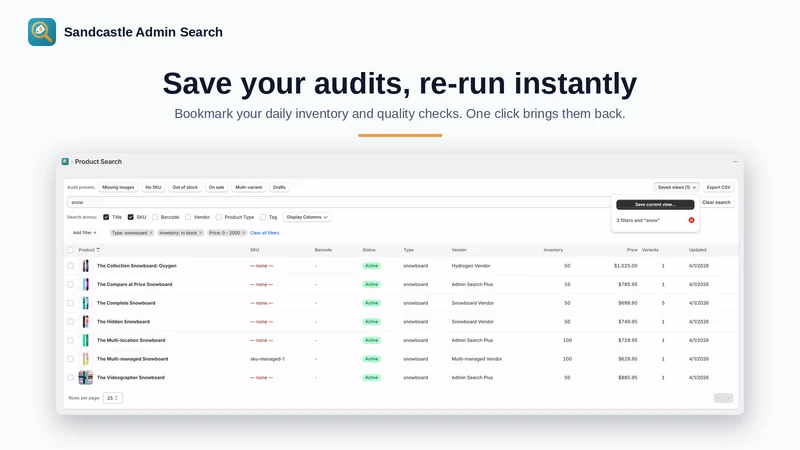Open the Display Columns dropdown
The width and height of the screenshot is (800, 450).
[x=307, y=217]
